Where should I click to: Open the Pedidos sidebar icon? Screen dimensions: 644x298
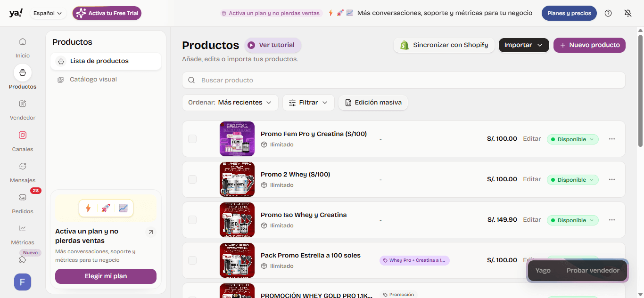(x=23, y=197)
